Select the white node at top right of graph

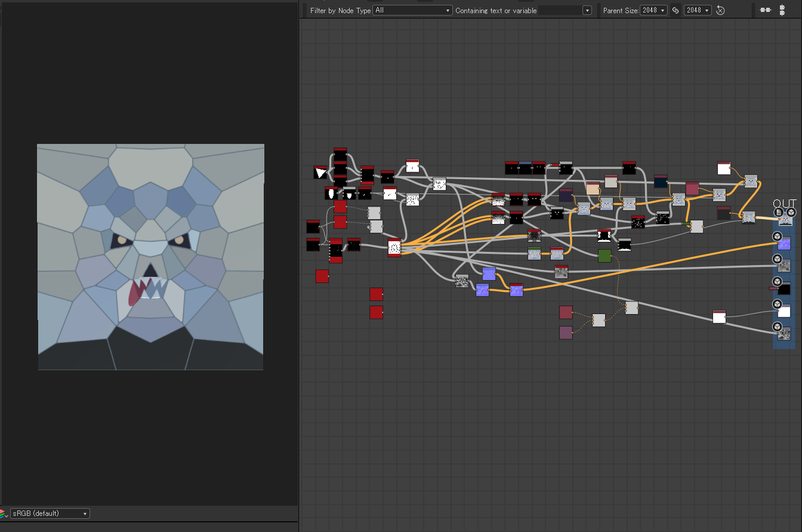(724, 167)
